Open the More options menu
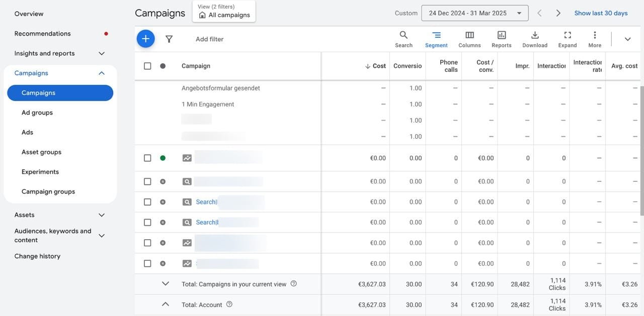The height and width of the screenshot is (316, 644). [x=595, y=39]
